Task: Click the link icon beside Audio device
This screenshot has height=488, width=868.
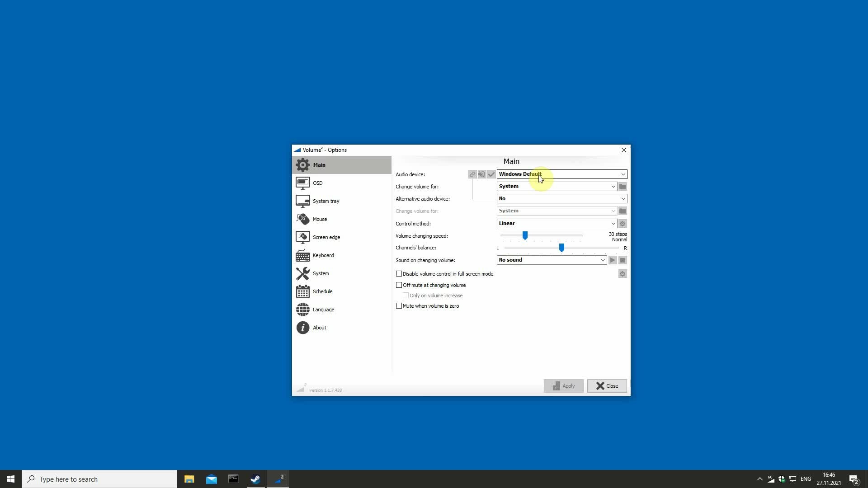Action: 472,174
